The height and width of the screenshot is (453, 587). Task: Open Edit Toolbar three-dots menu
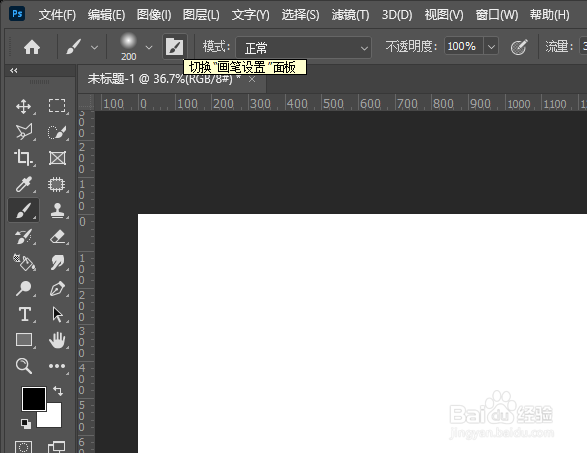click(x=57, y=366)
